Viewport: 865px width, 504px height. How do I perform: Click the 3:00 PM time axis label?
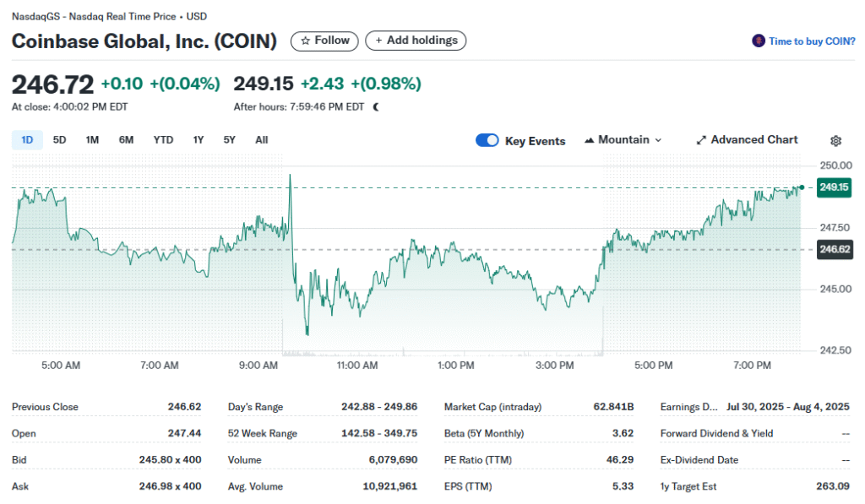pyautogui.click(x=554, y=365)
